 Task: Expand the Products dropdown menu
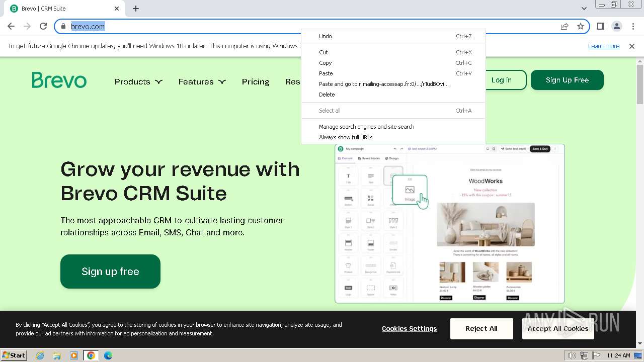pos(138,81)
